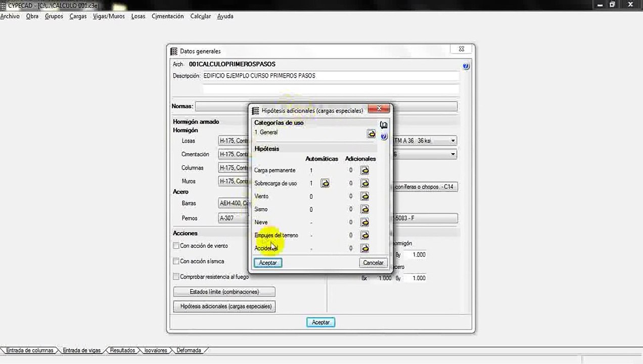Close the Datos generales window
643x364 pixels.
(461, 49)
